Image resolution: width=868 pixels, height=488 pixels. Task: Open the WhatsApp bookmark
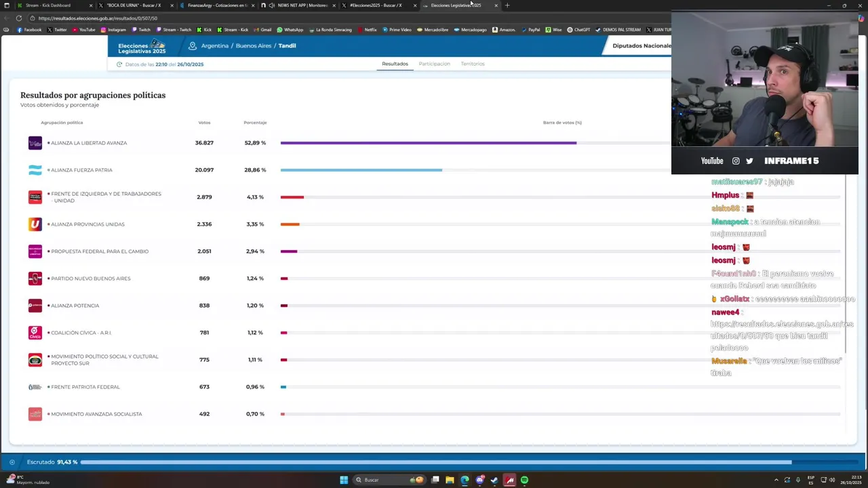[x=290, y=30]
